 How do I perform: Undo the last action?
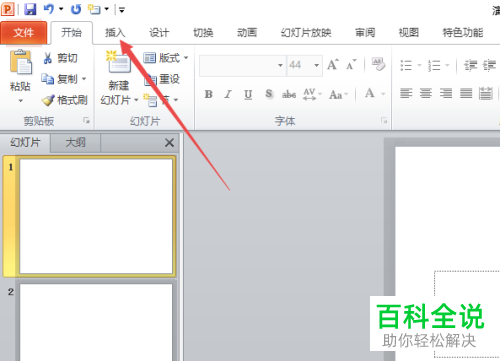(x=49, y=9)
